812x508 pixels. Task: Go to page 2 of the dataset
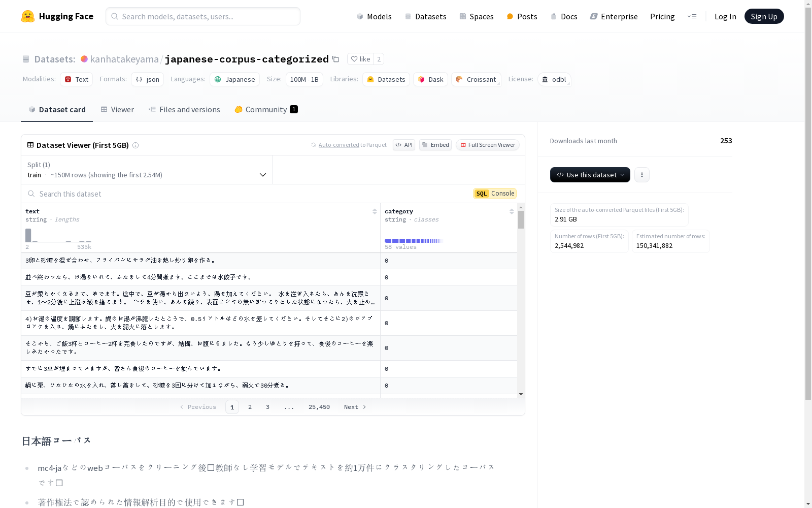click(x=250, y=407)
